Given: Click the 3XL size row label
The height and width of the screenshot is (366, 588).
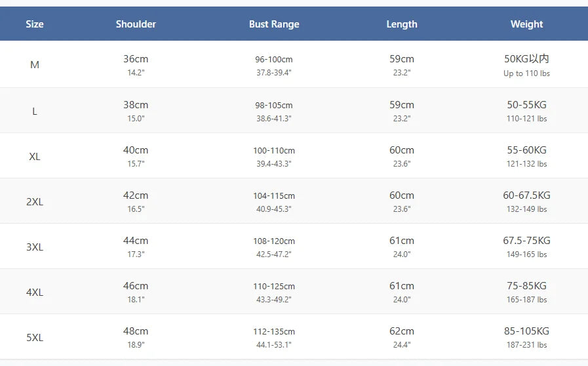Looking at the screenshot, I should (x=35, y=247).
